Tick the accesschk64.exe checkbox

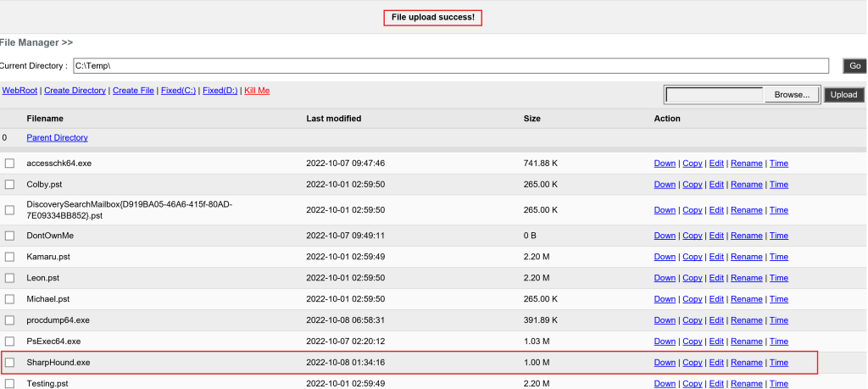coord(10,164)
